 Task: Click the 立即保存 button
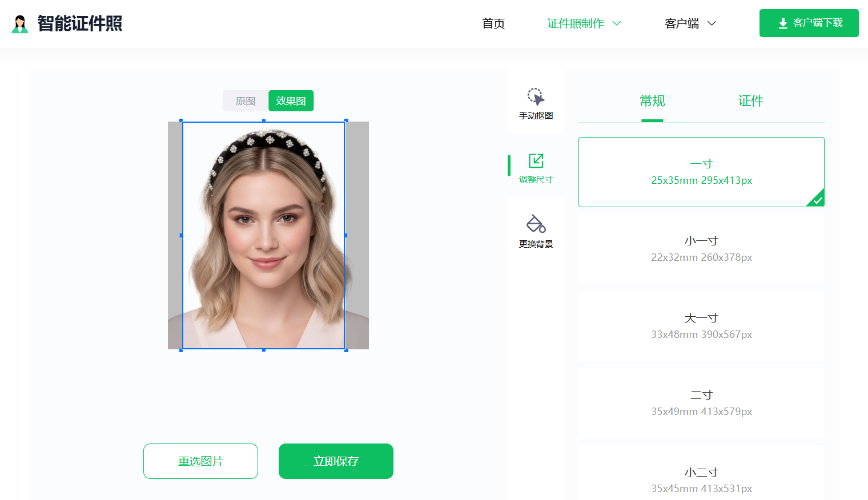click(x=336, y=461)
